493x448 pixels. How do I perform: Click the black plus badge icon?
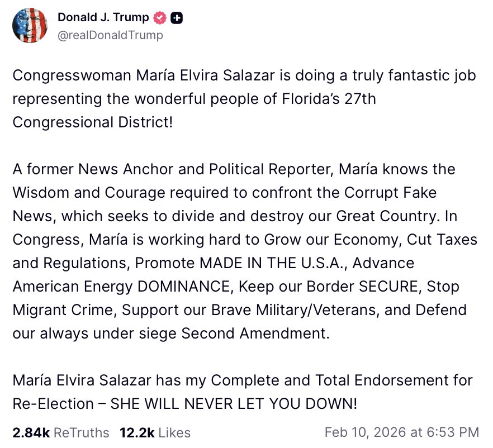pyautogui.click(x=177, y=18)
